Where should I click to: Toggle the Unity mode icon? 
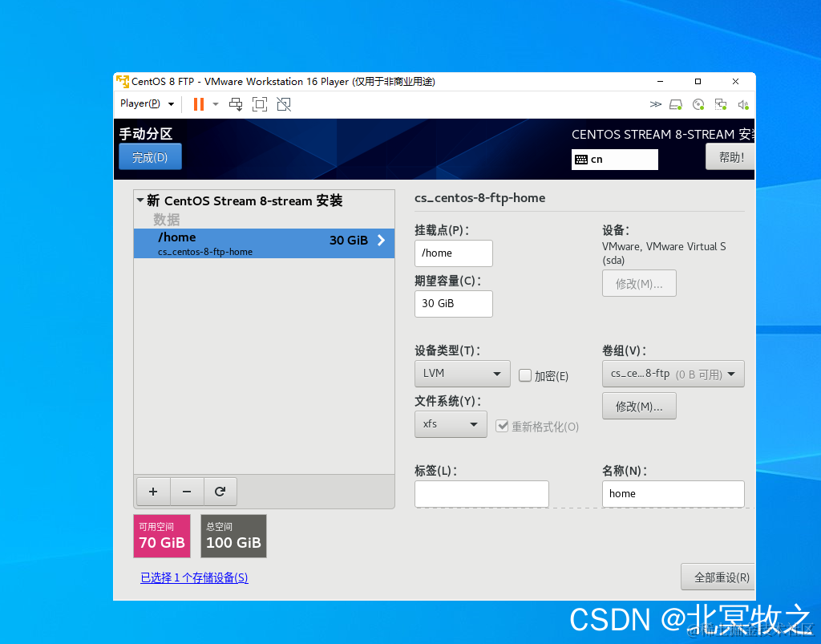284,104
